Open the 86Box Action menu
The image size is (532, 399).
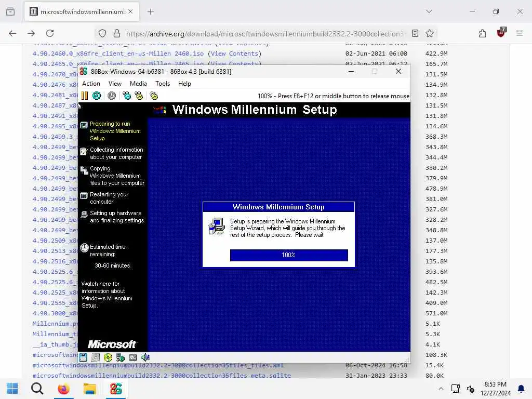[91, 84]
